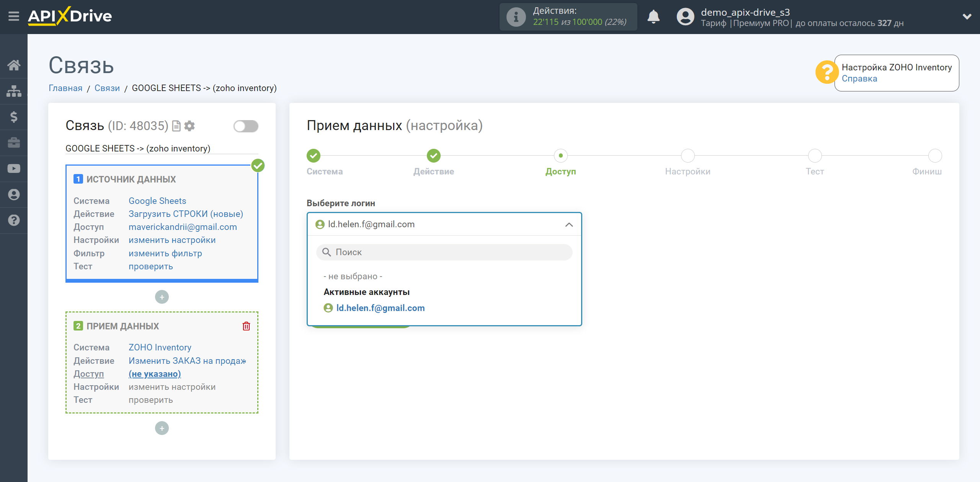Image resolution: width=980 pixels, height=482 pixels.
Task: Click source изменить настройки link
Action: coord(172,240)
